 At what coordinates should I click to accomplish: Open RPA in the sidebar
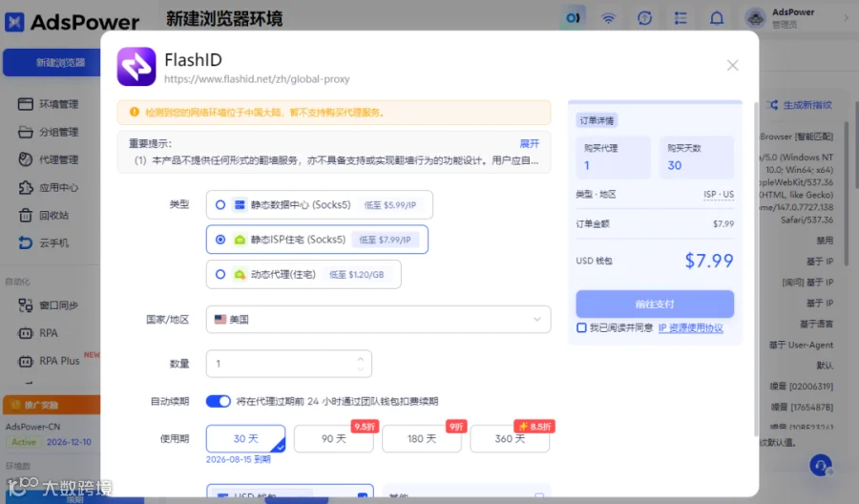(38, 333)
